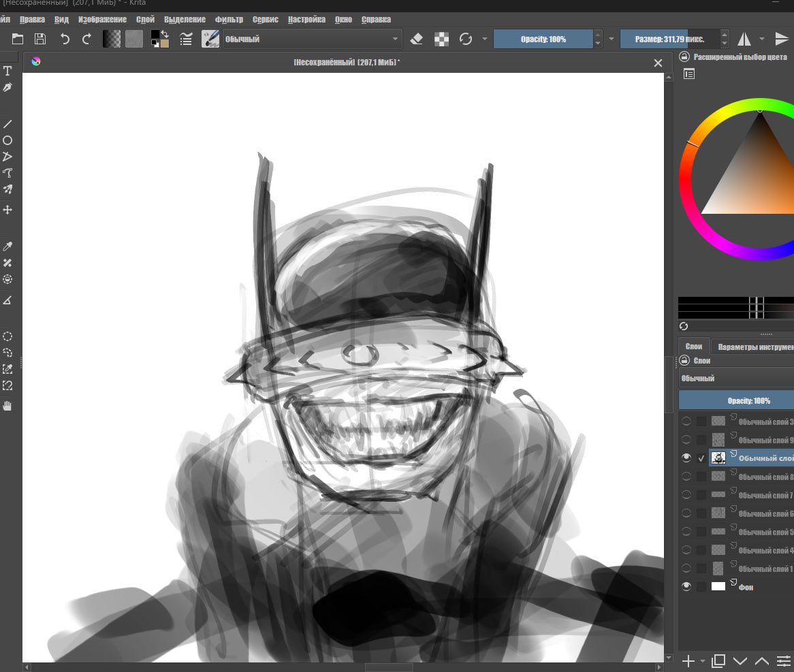
Task: Select the Multibrush tool
Action: pyautogui.click(x=7, y=189)
